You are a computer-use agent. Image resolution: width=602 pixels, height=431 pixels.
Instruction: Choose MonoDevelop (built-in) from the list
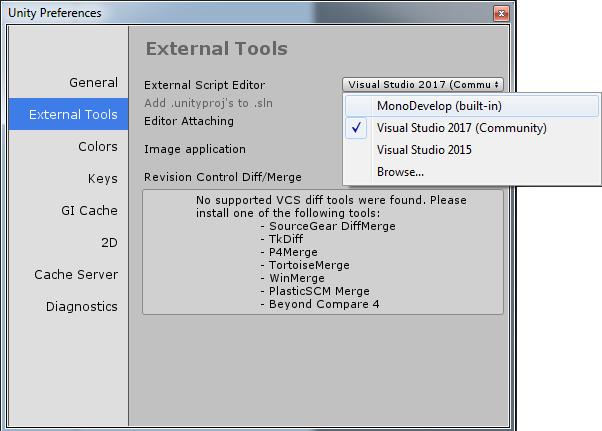pos(472,106)
